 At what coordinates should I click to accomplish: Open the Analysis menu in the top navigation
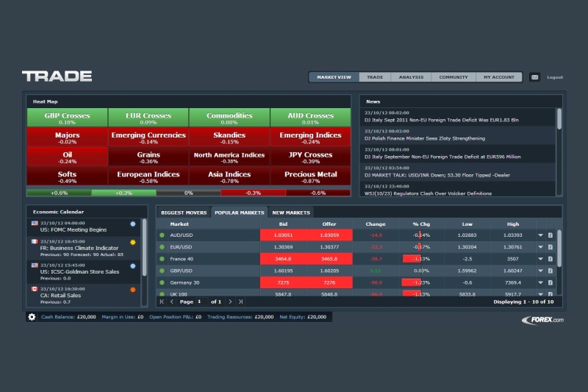(411, 77)
